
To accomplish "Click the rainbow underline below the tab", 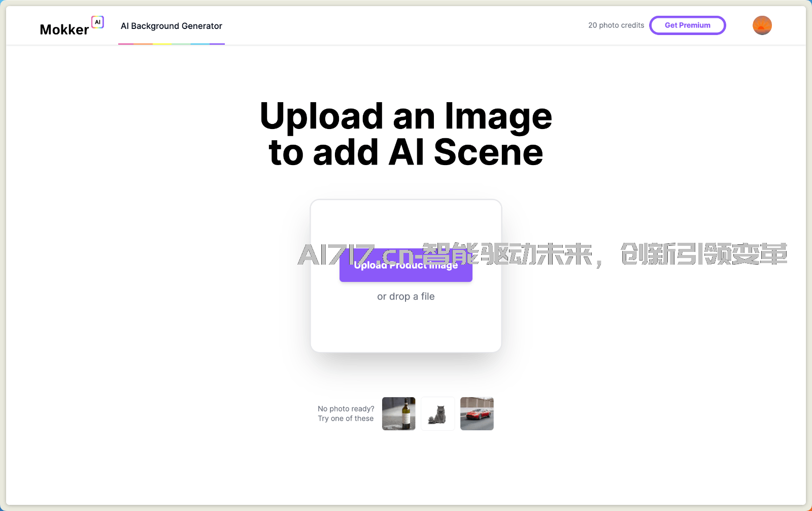I will click(171, 44).
